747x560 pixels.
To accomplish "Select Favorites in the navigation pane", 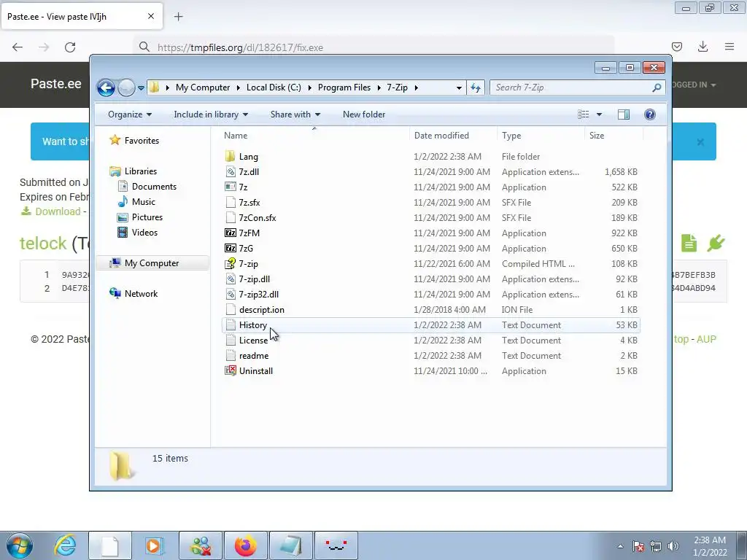I will point(142,141).
